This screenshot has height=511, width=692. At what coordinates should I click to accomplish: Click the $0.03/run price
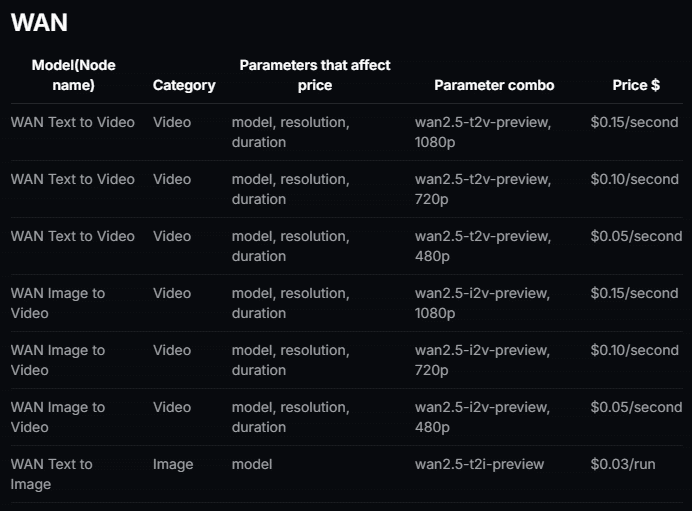(x=623, y=464)
